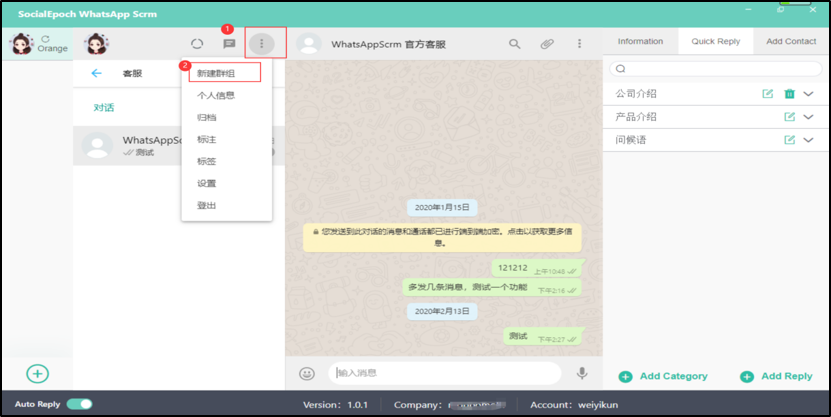Click the 对话 section label
The width and height of the screenshot is (831, 417).
[x=104, y=108]
